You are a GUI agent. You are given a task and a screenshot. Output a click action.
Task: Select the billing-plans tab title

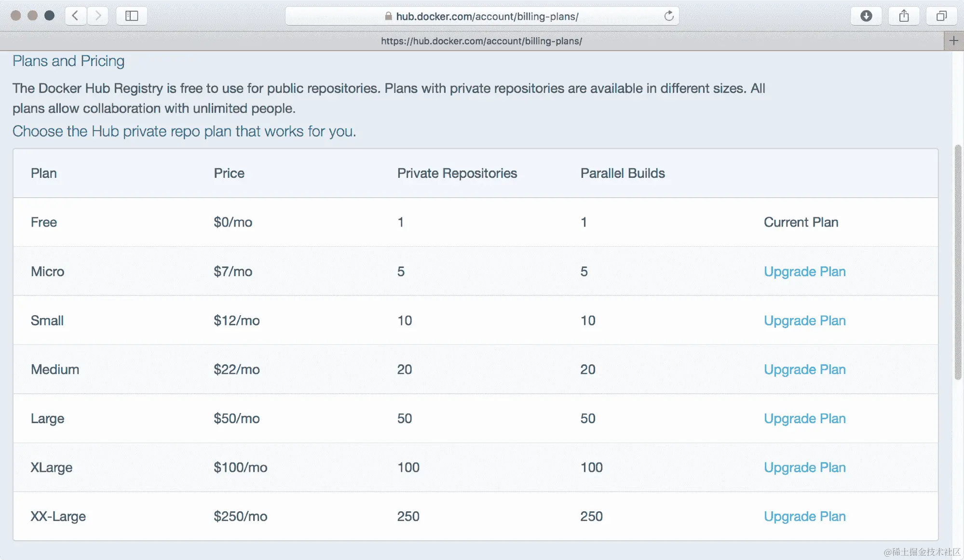[481, 41]
